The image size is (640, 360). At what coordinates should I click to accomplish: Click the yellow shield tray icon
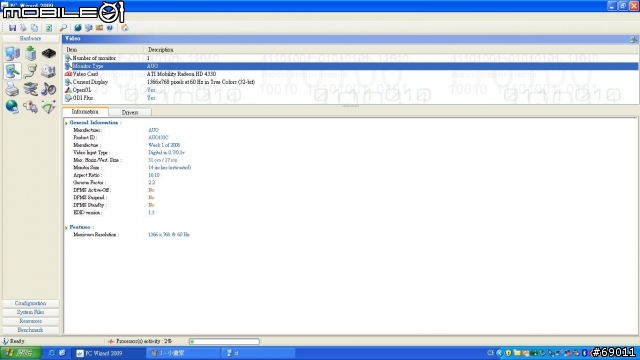[x=508, y=353]
